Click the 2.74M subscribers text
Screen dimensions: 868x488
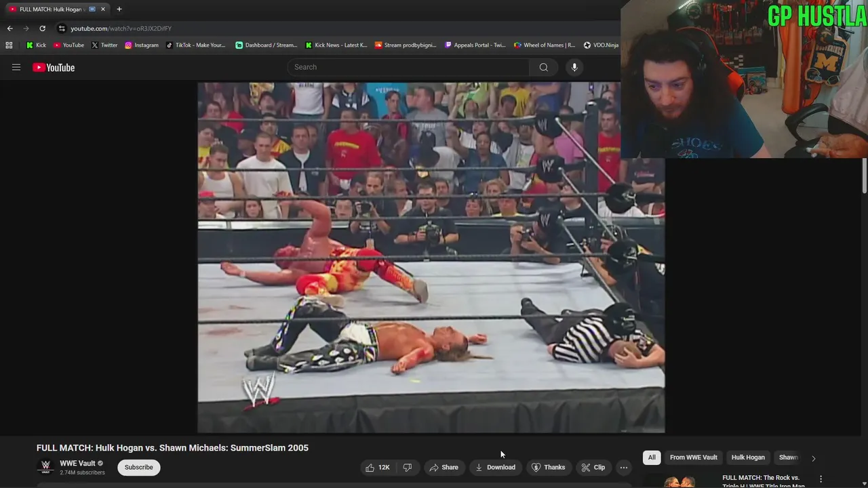[x=82, y=472]
